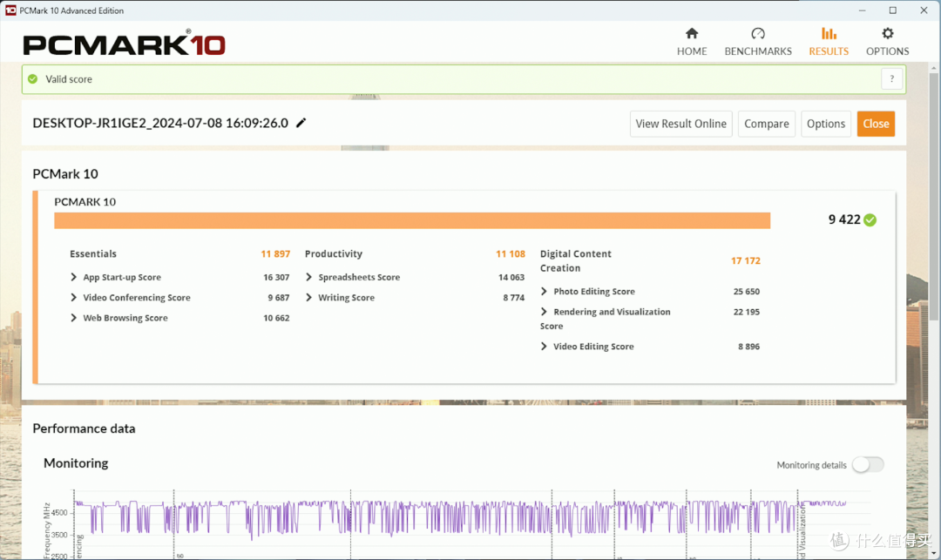
Task: Click the App Start-up value 16 307
Action: pyautogui.click(x=276, y=277)
